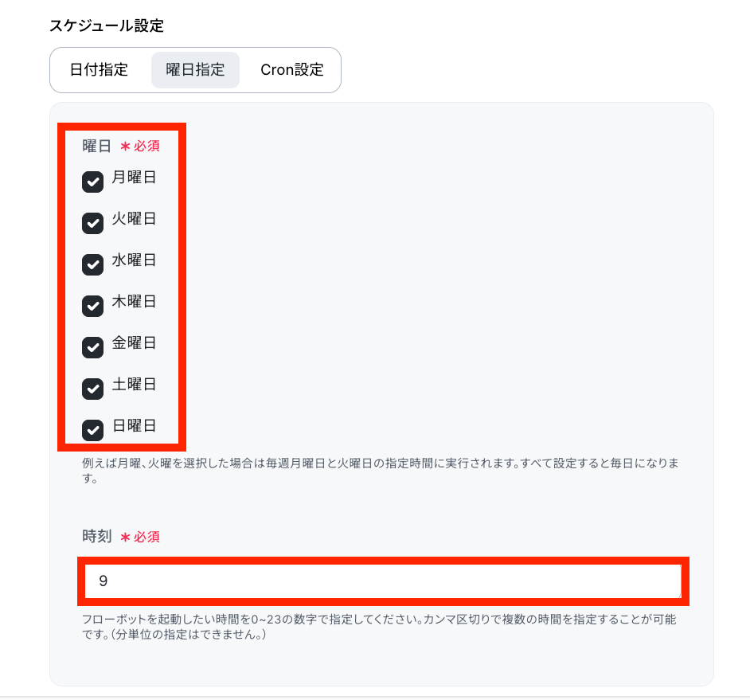This screenshot has height=700, width=750.
Task: Toggle the 水曜日 checkbox
Action: tap(93, 264)
